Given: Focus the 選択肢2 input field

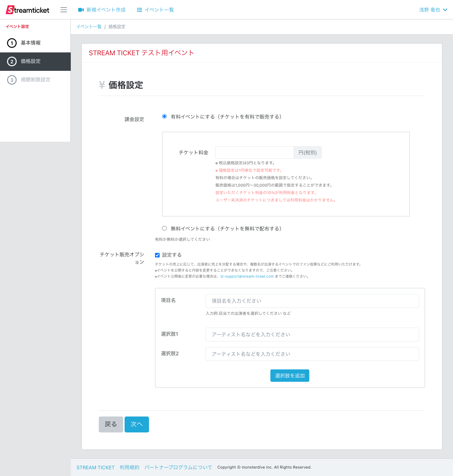Looking at the screenshot, I should point(312,354).
